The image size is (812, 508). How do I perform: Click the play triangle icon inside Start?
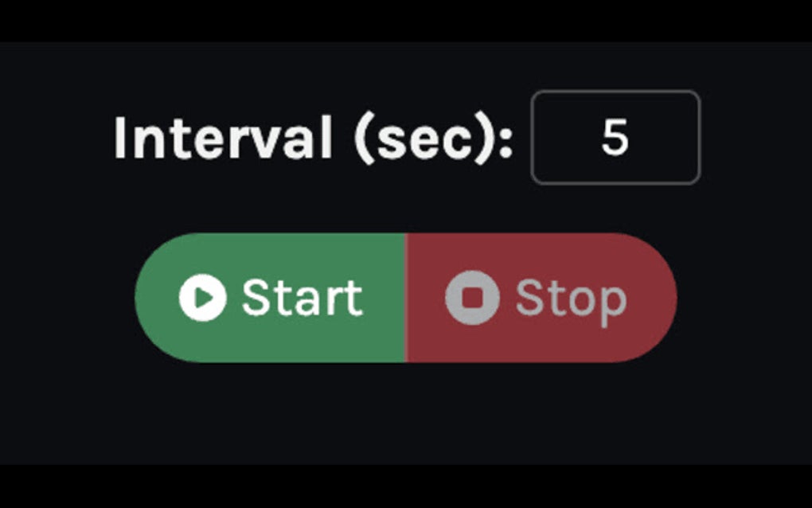click(x=204, y=298)
